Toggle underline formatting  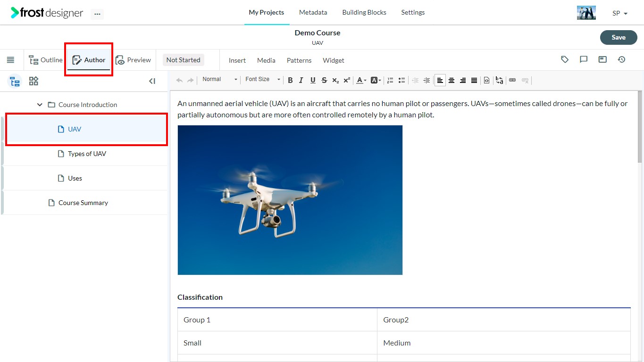313,80
